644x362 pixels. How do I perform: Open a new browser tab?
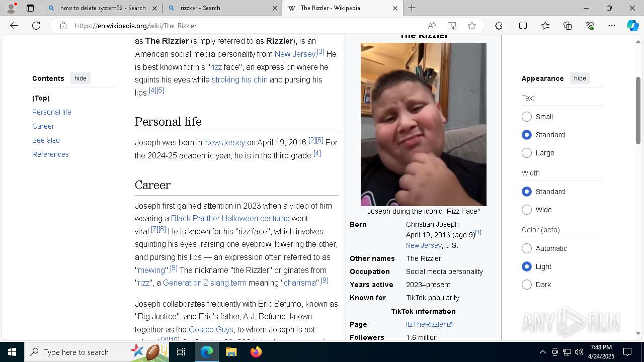click(412, 8)
